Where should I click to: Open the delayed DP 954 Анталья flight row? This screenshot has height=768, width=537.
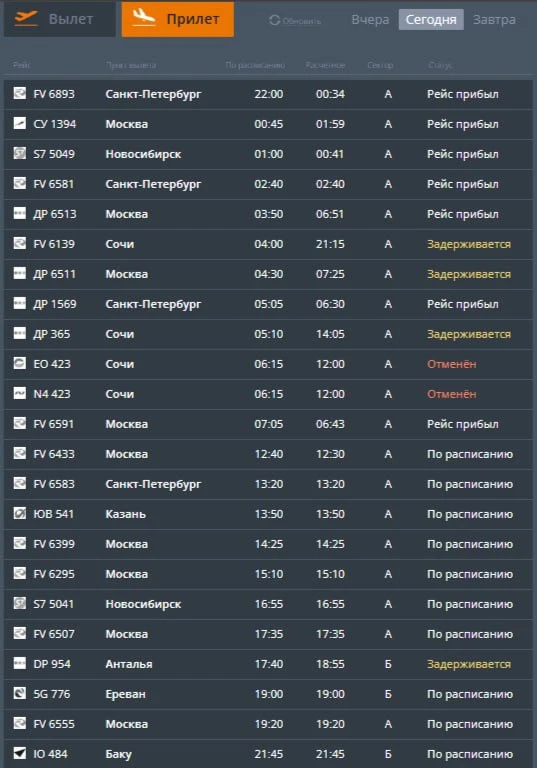(x=268, y=664)
